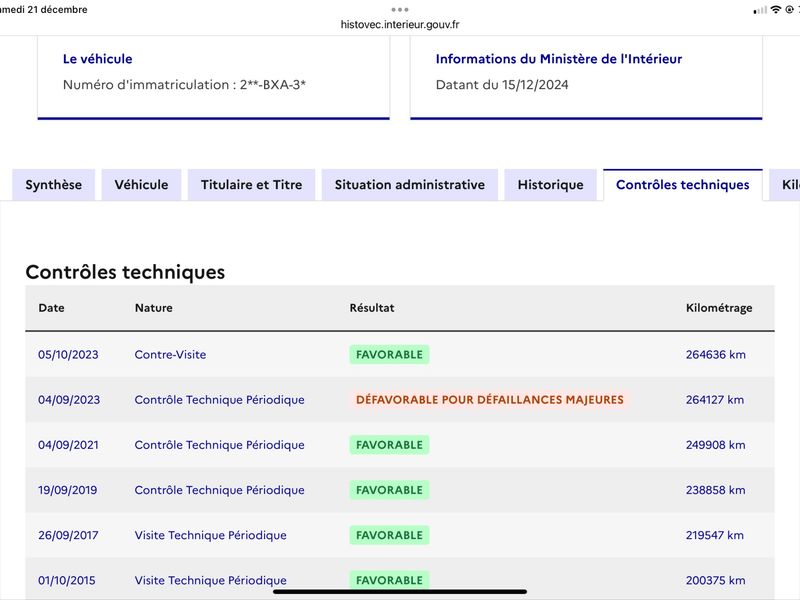Tap the Wi-Fi status icon

pyautogui.click(x=776, y=10)
